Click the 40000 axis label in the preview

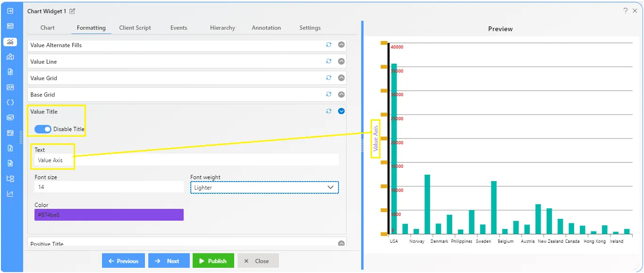(x=397, y=47)
